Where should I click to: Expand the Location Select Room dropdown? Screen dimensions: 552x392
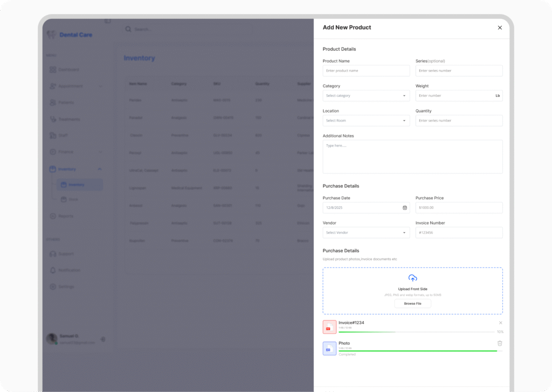click(366, 121)
